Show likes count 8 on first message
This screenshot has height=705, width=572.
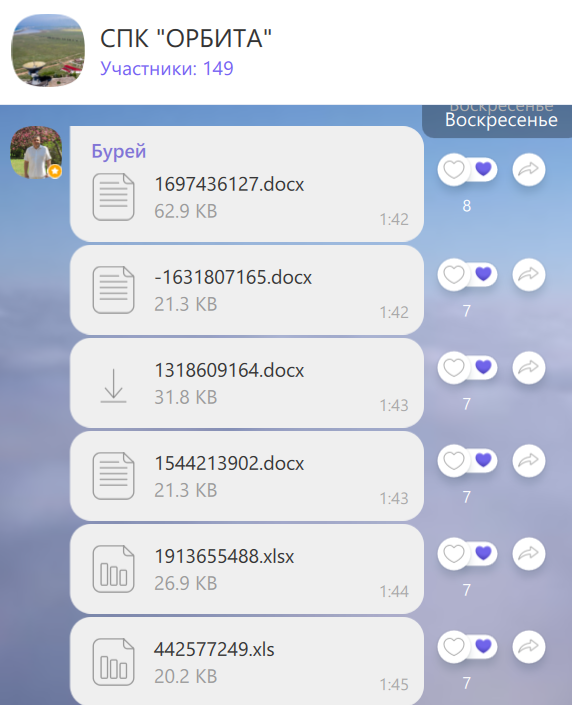(467, 206)
